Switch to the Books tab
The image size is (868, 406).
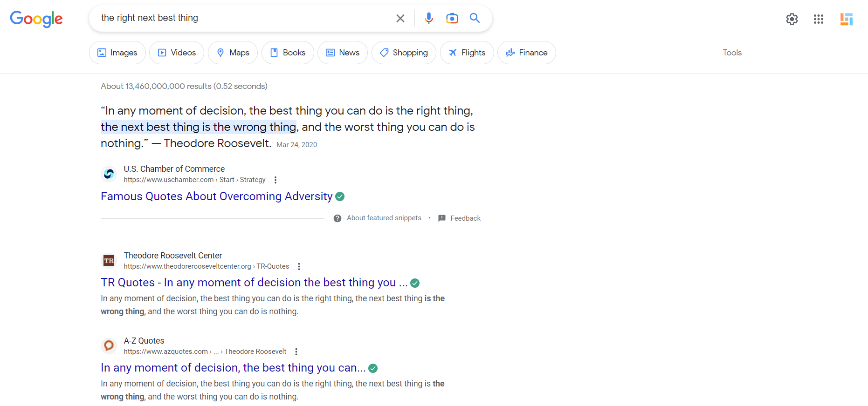pos(288,53)
